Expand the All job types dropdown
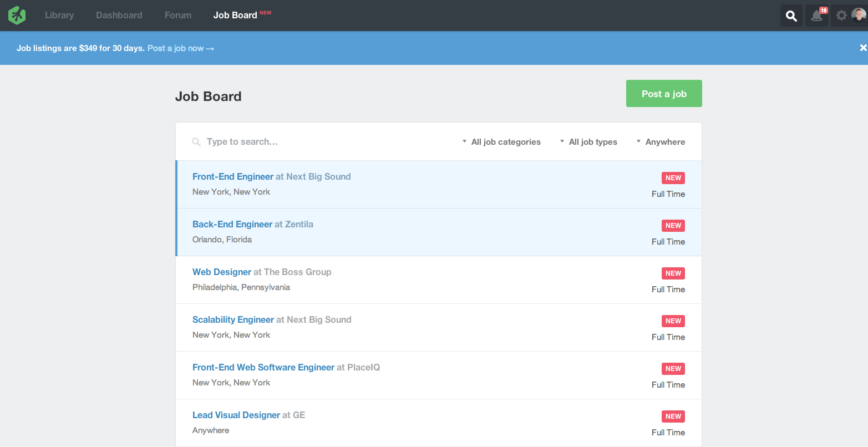Viewport: 868px width, 447px height. [x=588, y=142]
